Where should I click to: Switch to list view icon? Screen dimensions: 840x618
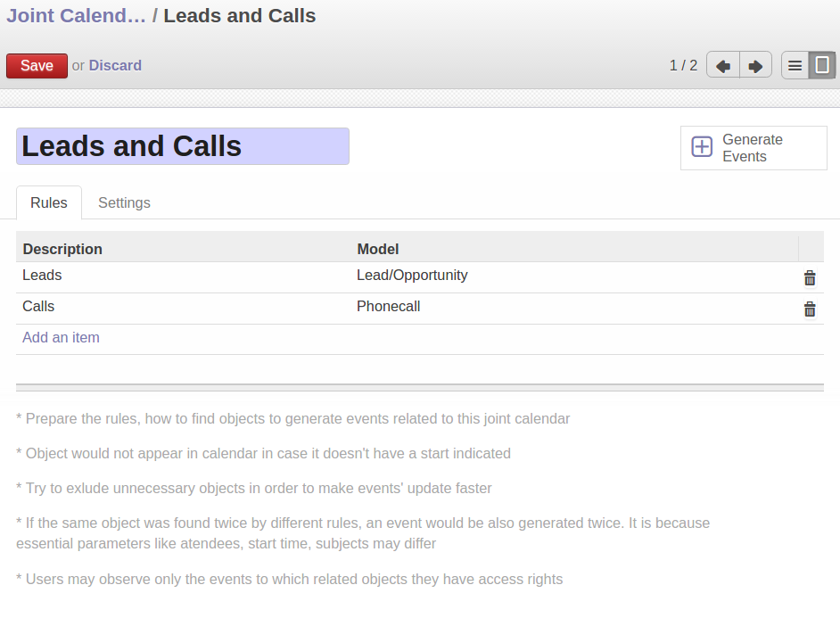pos(795,66)
